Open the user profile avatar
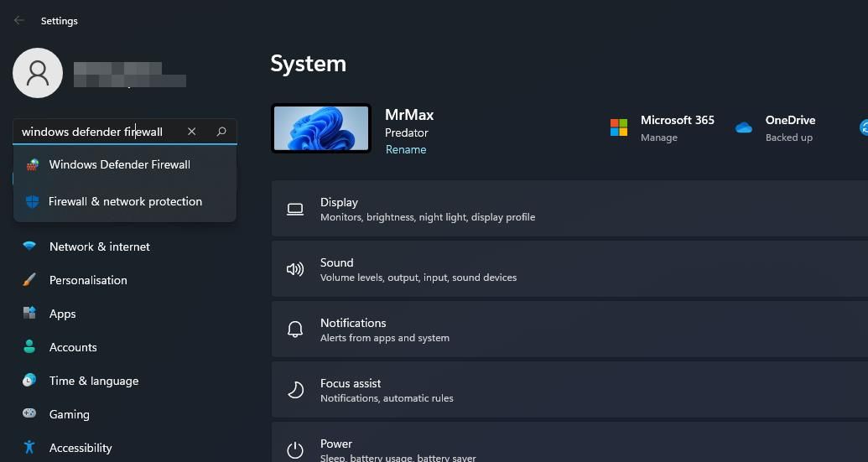The image size is (868, 462). click(38, 73)
